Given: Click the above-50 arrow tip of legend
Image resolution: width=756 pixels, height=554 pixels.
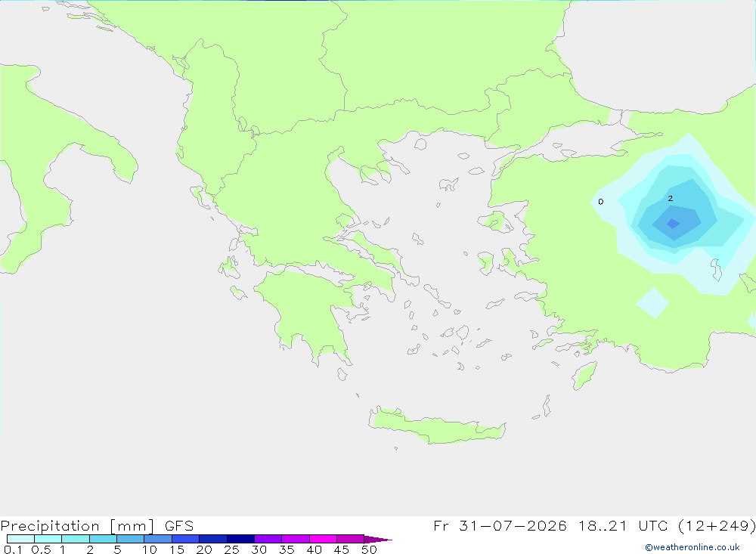Looking at the screenshot, I should (x=378, y=539).
